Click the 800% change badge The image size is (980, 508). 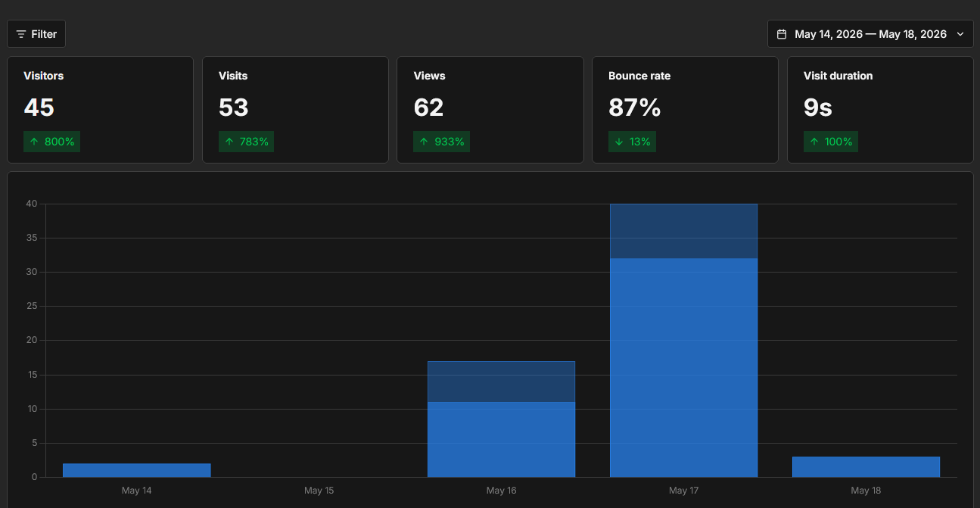point(51,142)
